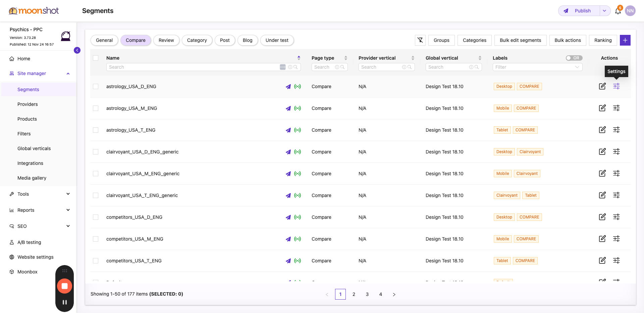
Task: Focus the Name search field
Action: point(203,67)
